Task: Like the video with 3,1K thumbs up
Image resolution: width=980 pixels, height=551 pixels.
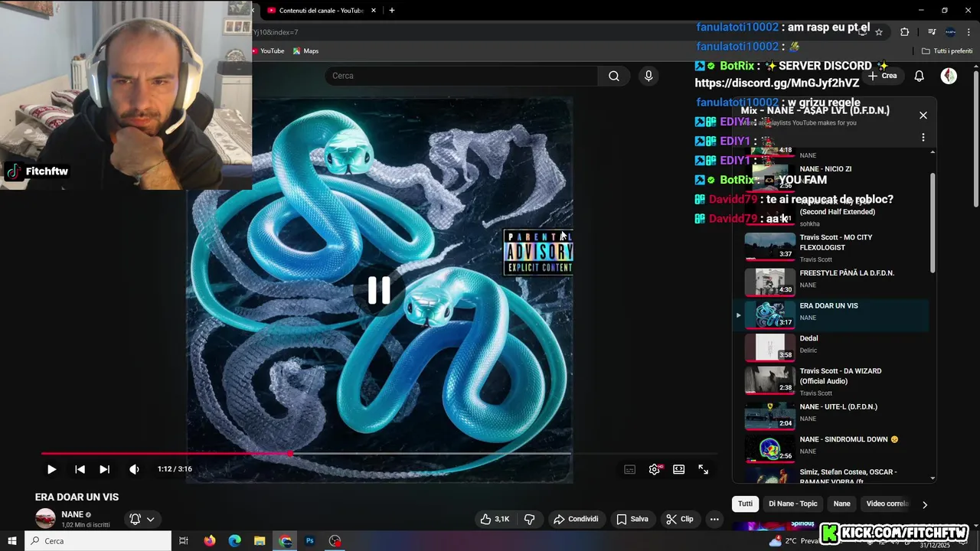Action: pyautogui.click(x=495, y=519)
